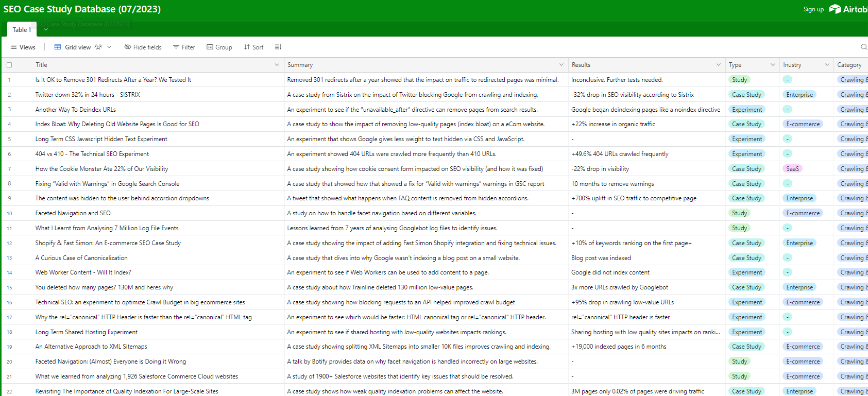868x396 pixels.
Task: Click Enterprise tag in row 15
Action: pyautogui.click(x=799, y=287)
